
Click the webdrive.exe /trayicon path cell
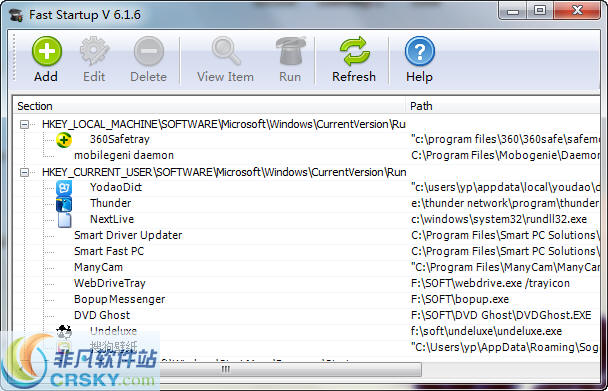pyautogui.click(x=491, y=283)
